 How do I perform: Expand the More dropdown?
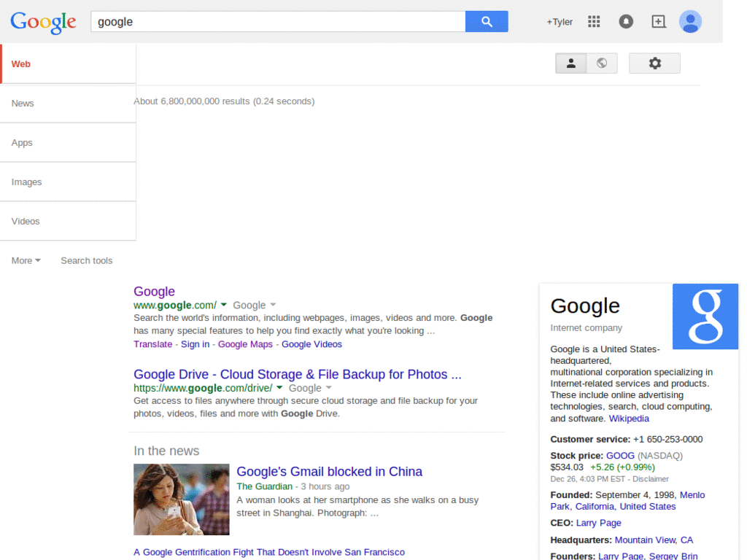26,260
